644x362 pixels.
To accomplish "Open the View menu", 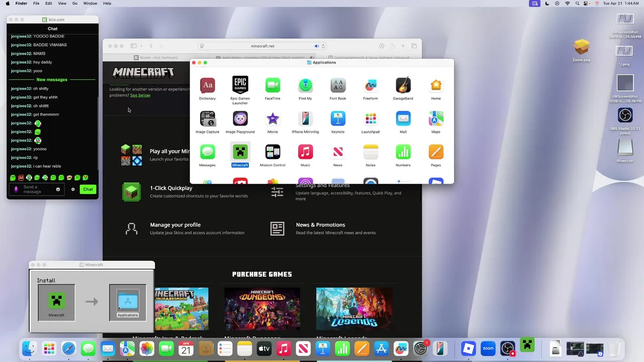I will pos(62,4).
